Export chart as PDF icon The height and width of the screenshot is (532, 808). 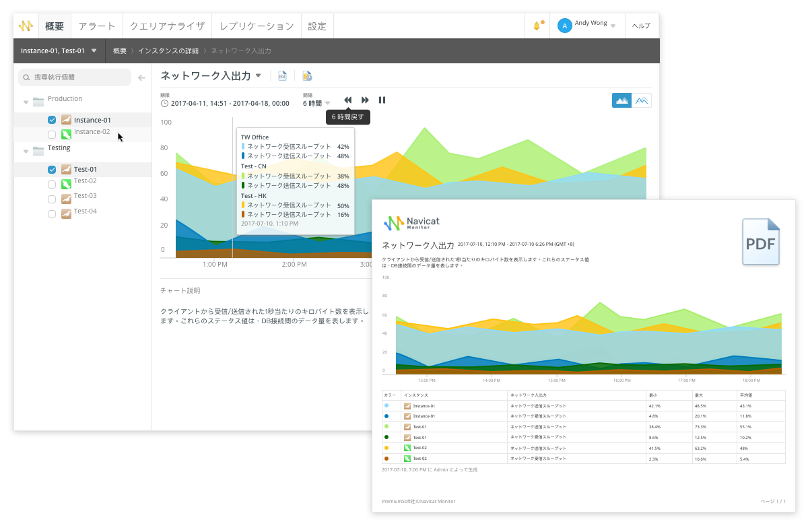click(283, 76)
